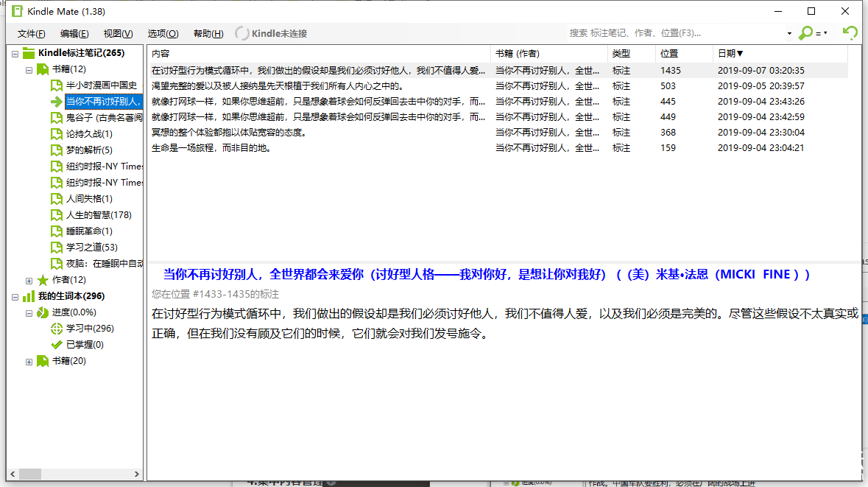
Task: Click the sidebar scrollbar left arrow
Action: coord(13,474)
